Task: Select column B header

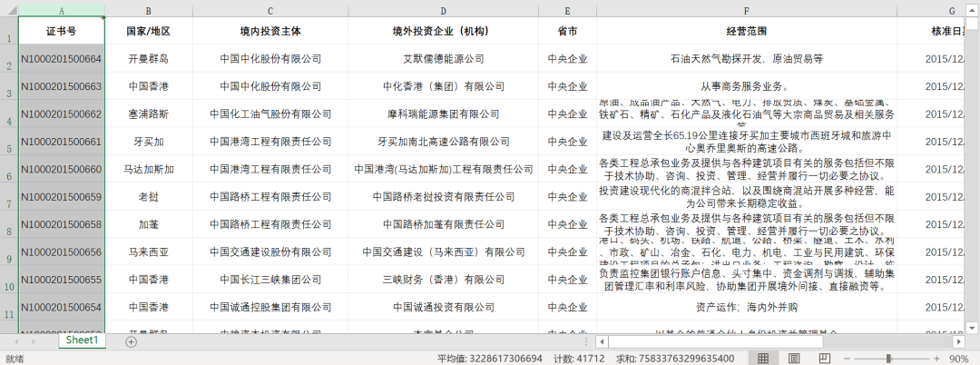Action: pyautogui.click(x=148, y=10)
